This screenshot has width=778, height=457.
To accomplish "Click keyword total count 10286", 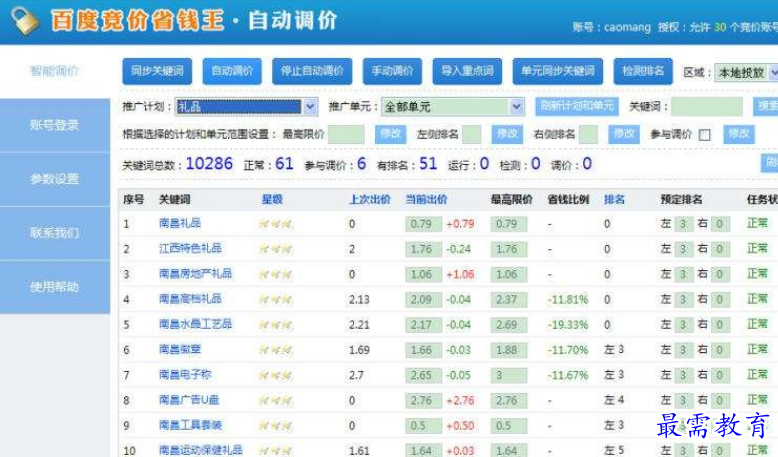I will 209,164.
